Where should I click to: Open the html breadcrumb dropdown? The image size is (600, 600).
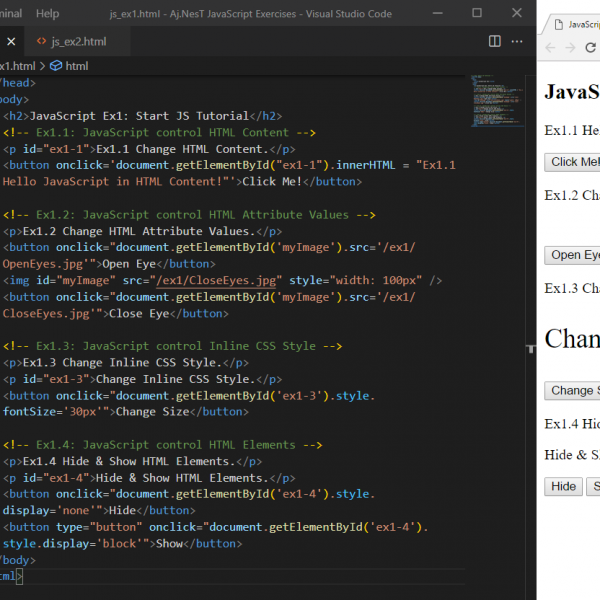tap(76, 66)
